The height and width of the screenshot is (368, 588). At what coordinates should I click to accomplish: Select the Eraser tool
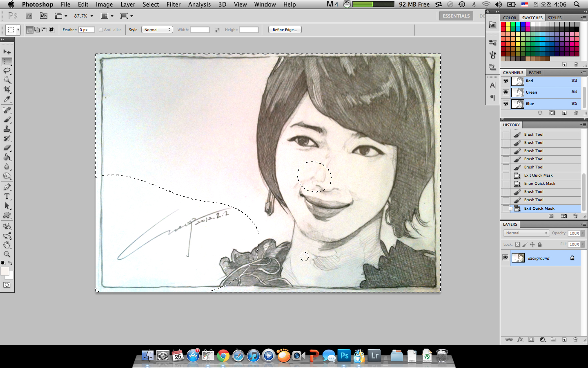(7, 148)
